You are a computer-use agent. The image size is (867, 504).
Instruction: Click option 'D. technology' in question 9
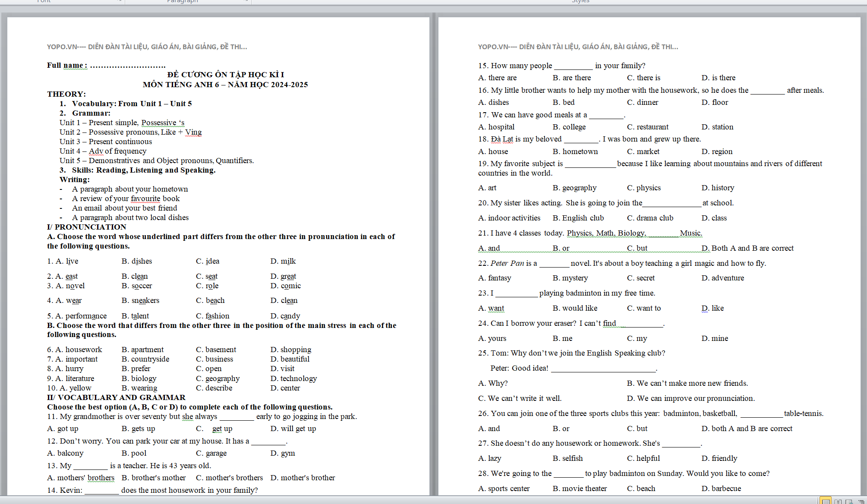[293, 378]
